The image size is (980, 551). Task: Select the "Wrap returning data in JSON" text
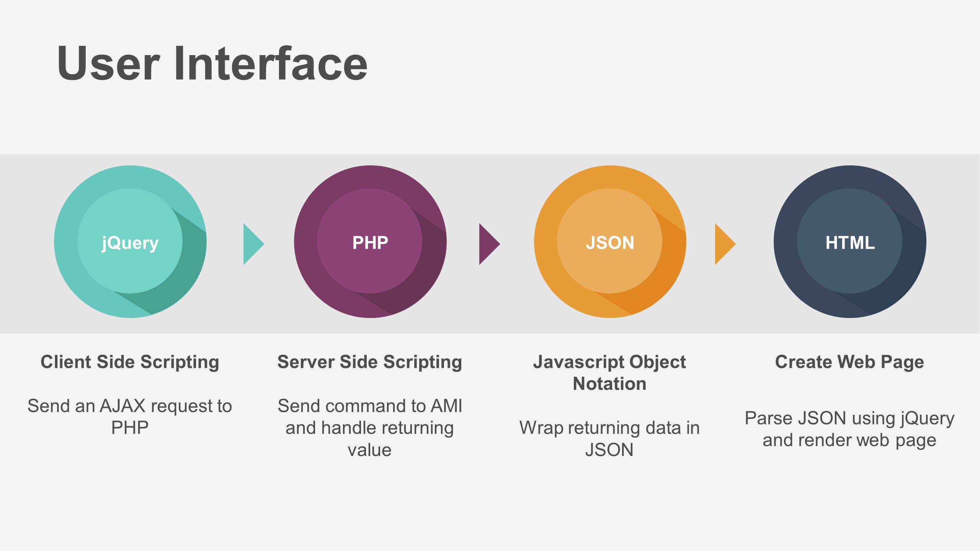[609, 439]
